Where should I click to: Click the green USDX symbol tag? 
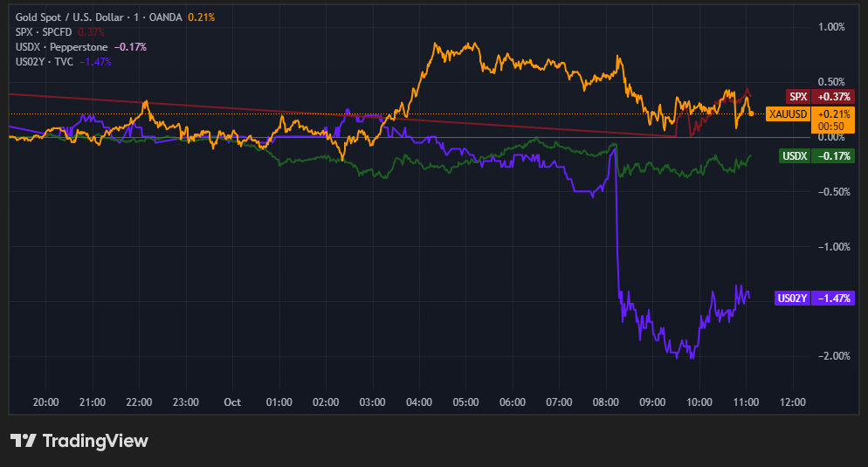[794, 155]
